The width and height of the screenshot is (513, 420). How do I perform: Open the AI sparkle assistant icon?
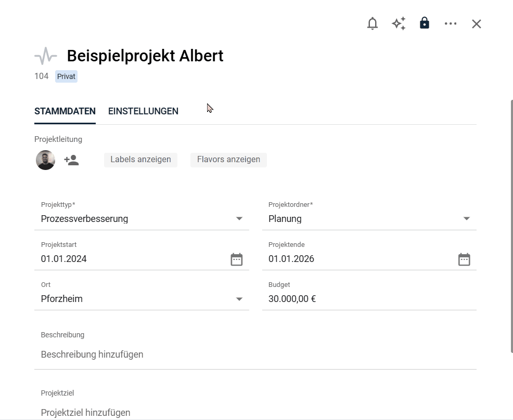[399, 24]
